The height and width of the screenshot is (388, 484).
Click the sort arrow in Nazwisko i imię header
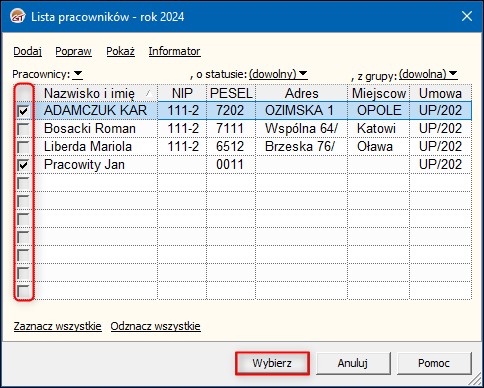pos(150,94)
